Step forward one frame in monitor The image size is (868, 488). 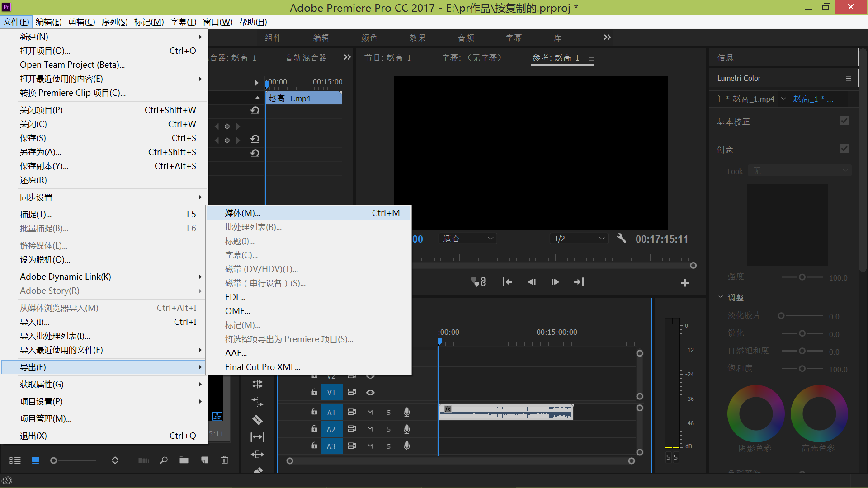tap(555, 282)
